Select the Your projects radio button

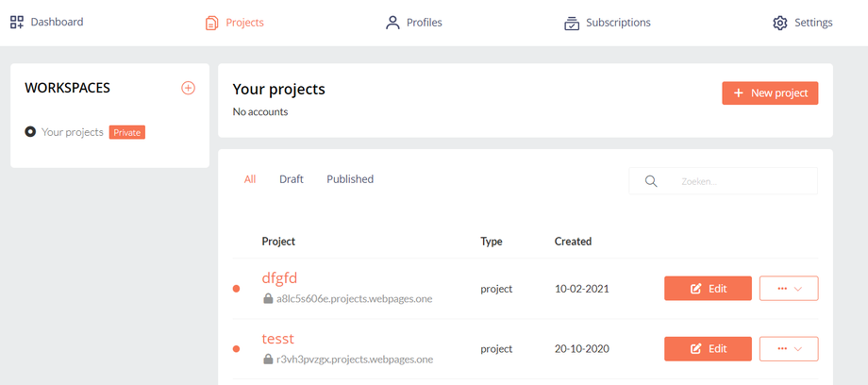point(31,132)
